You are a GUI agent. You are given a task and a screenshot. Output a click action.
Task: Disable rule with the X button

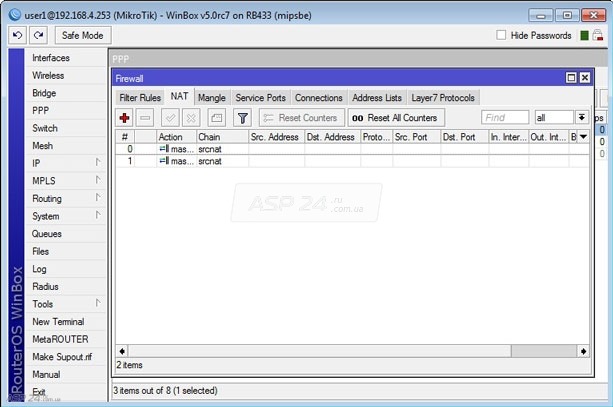pyautogui.click(x=191, y=118)
